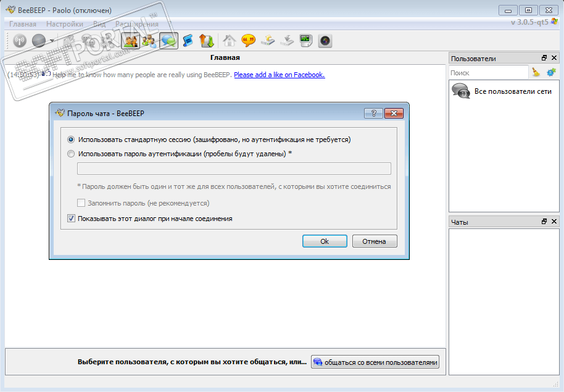Open saved chats blue scroll icon
564x392 pixels.
point(188,41)
